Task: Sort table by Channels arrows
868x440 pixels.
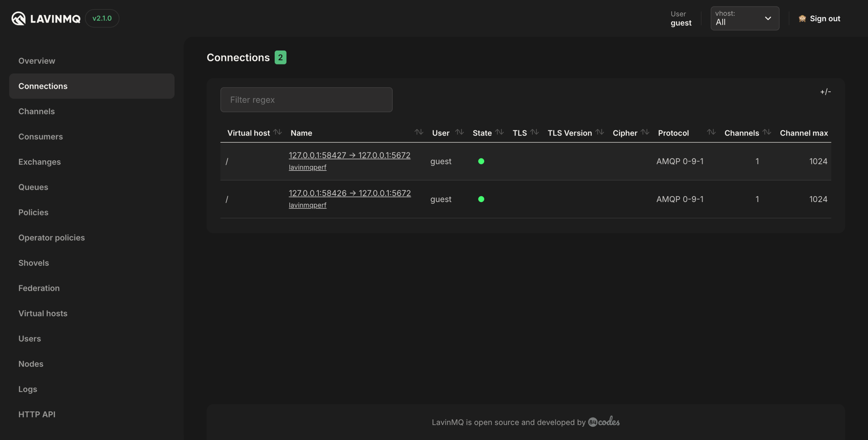Action: pyautogui.click(x=767, y=132)
